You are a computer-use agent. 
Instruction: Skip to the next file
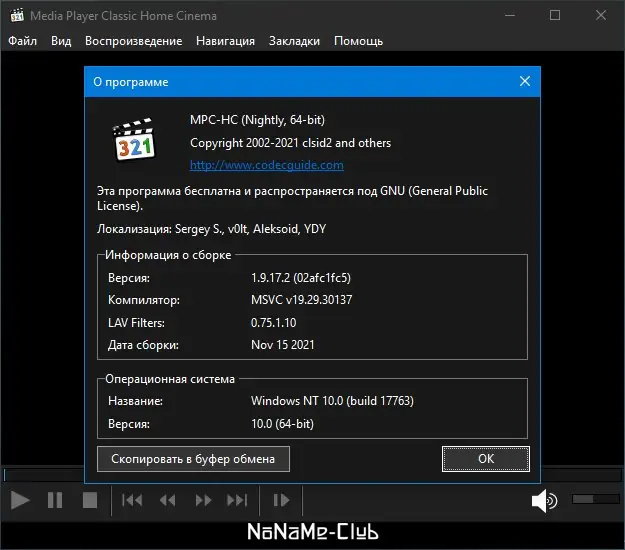(237, 501)
